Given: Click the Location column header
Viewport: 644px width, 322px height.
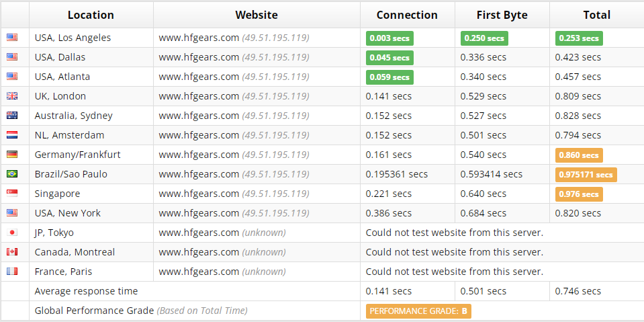Looking at the screenshot, I should point(91,15).
